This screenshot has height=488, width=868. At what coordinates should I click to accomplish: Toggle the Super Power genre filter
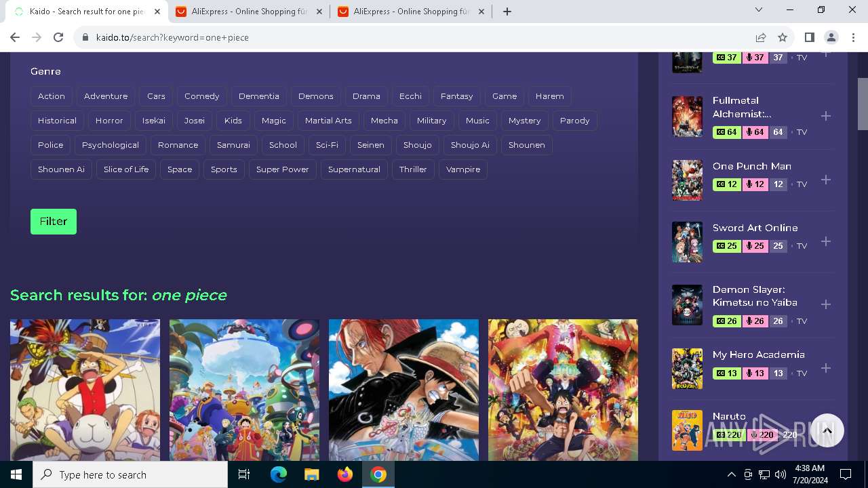pyautogui.click(x=282, y=169)
